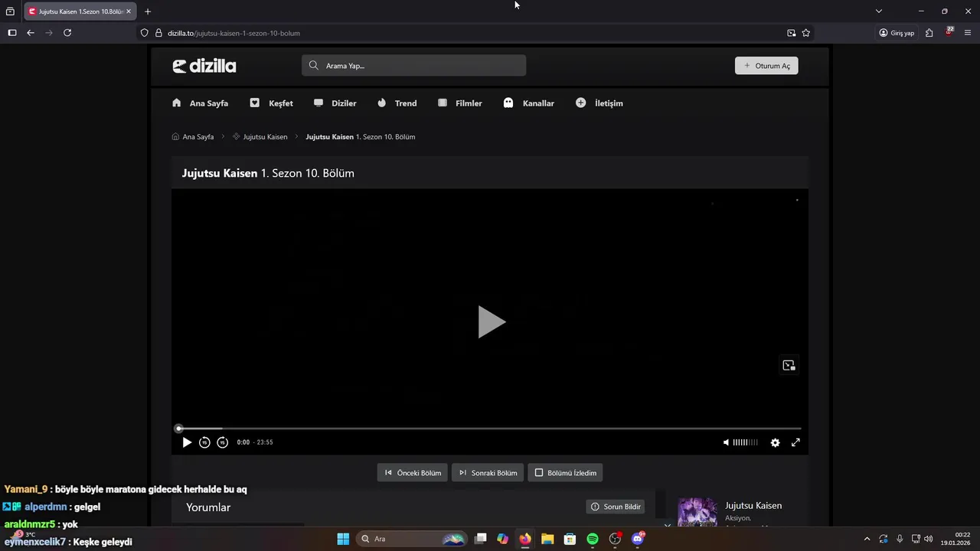Open the Windows Start menu
This screenshot has width=980, height=551.
343,539
